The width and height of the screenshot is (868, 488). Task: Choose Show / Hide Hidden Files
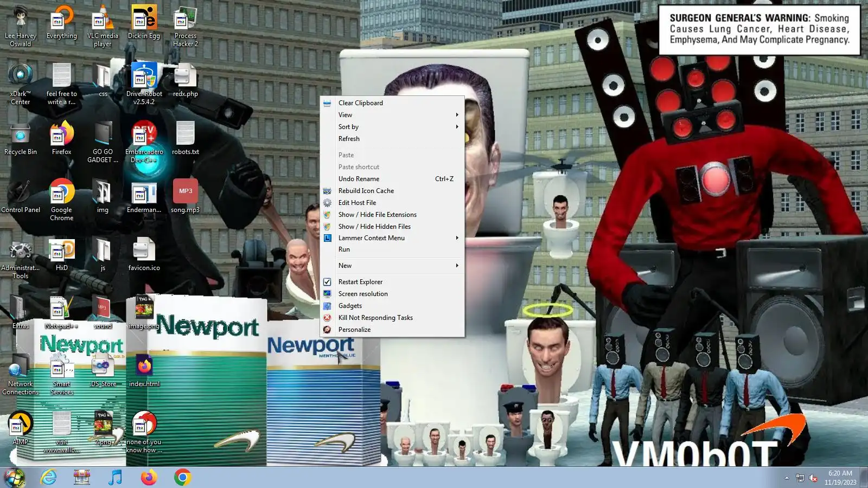tap(392, 227)
